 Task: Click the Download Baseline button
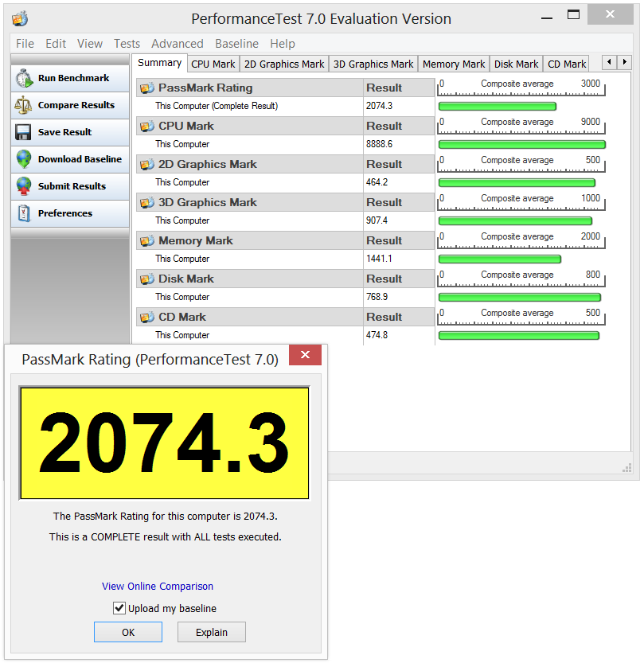tap(70, 159)
